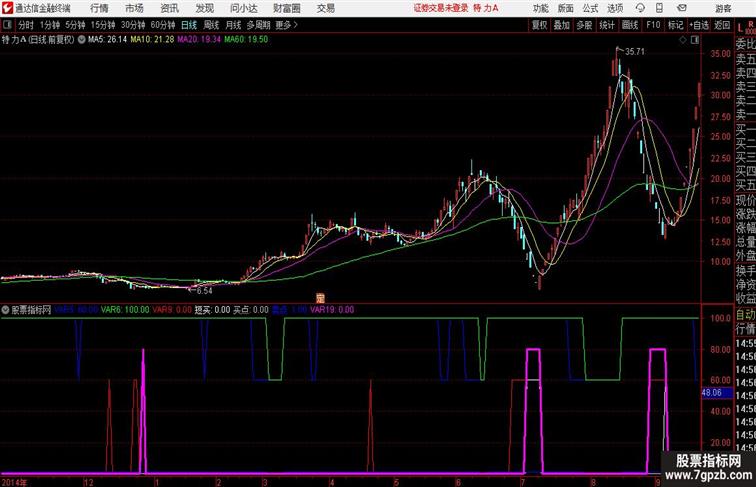The height and width of the screenshot is (487, 756).
Task: Click the 标记 mark button
Action: (675, 25)
